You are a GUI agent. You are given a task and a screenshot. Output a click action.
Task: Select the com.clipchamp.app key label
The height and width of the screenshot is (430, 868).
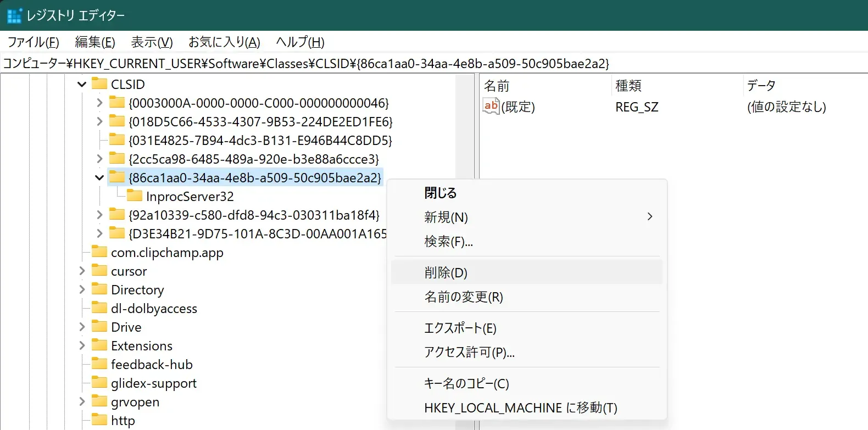pyautogui.click(x=167, y=252)
